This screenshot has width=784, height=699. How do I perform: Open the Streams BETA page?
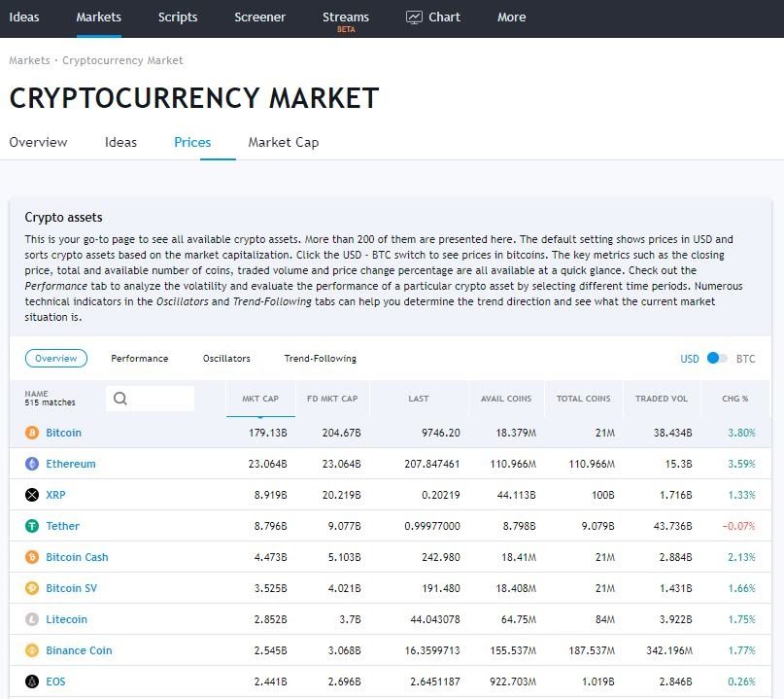[346, 17]
